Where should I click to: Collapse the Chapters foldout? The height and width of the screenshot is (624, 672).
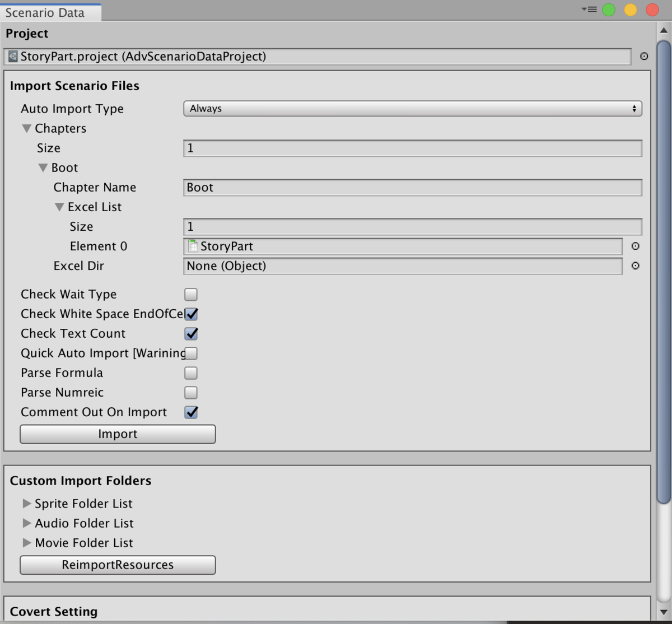click(x=26, y=128)
